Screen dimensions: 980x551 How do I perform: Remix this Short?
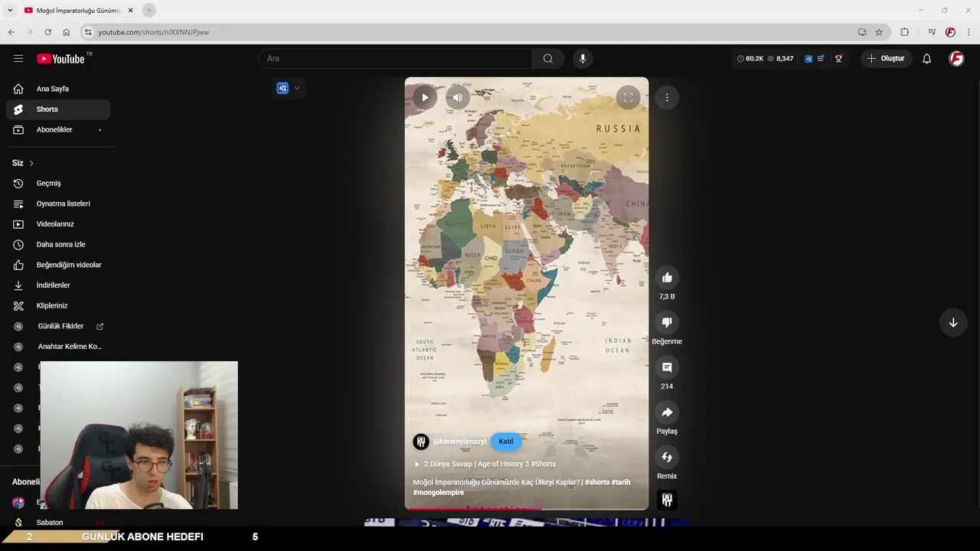click(x=667, y=458)
